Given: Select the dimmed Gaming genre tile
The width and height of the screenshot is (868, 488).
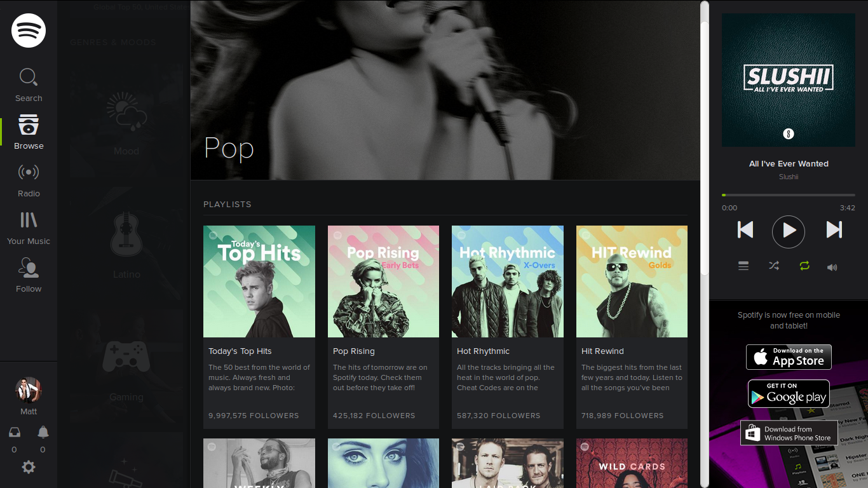Looking at the screenshot, I should tap(126, 367).
